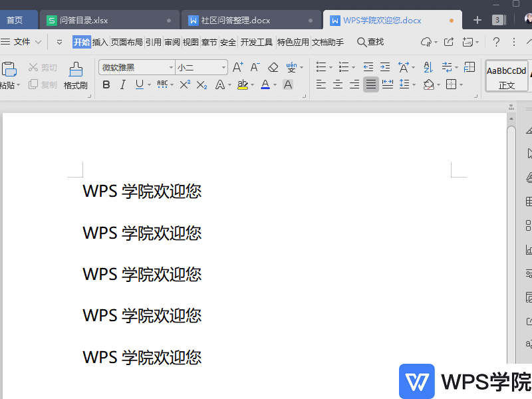Switch to the 审阅 ribbon tab
The height and width of the screenshot is (399, 532).
172,42
